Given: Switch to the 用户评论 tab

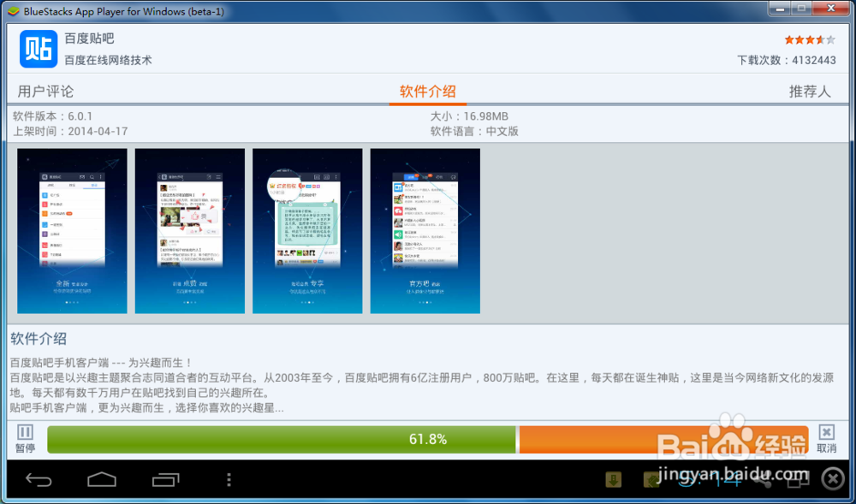Looking at the screenshot, I should click(x=45, y=91).
